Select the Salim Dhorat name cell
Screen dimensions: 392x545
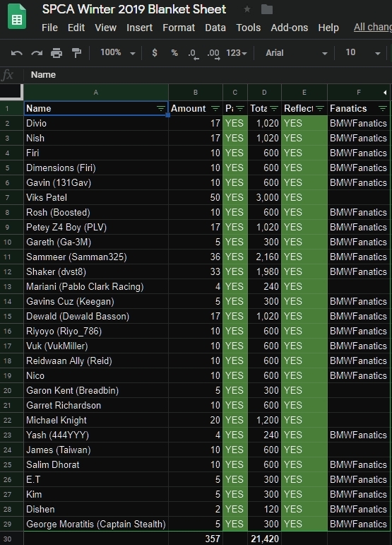coord(96,464)
